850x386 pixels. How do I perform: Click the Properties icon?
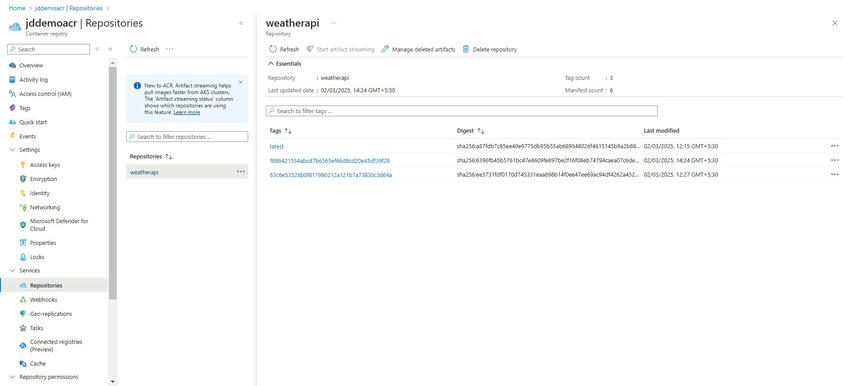coord(23,243)
